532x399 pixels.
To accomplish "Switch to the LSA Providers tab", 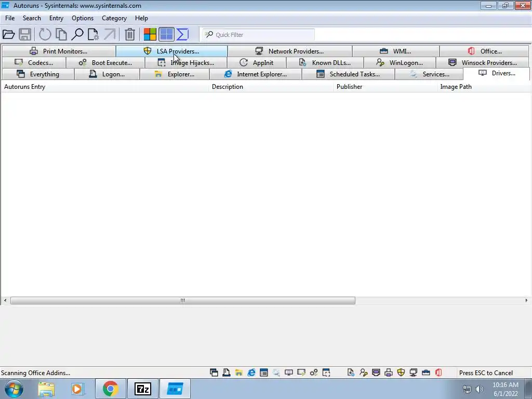I will coord(171,51).
